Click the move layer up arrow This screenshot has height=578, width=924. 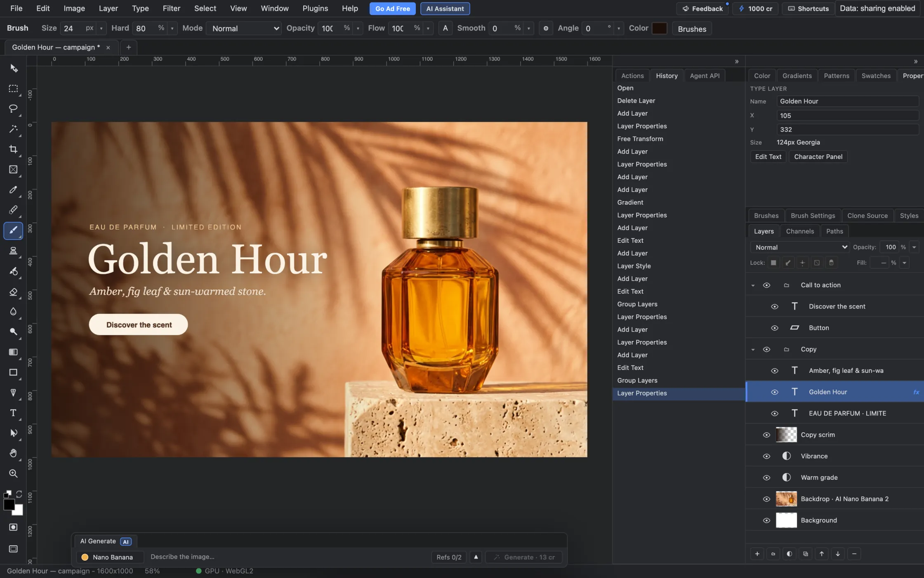(822, 554)
